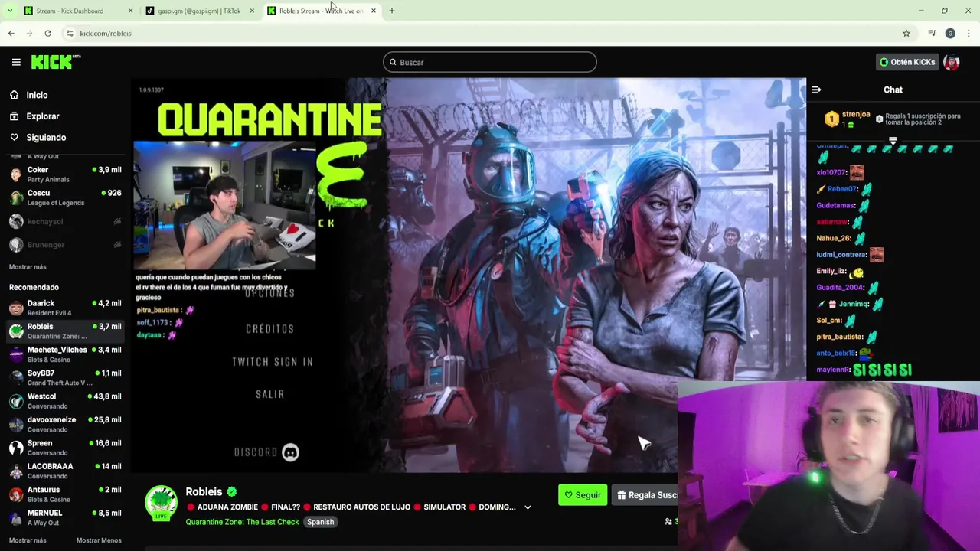The height and width of the screenshot is (551, 980).
Task: Close the gaspi.gm TikTok tab
Action: click(x=252, y=11)
